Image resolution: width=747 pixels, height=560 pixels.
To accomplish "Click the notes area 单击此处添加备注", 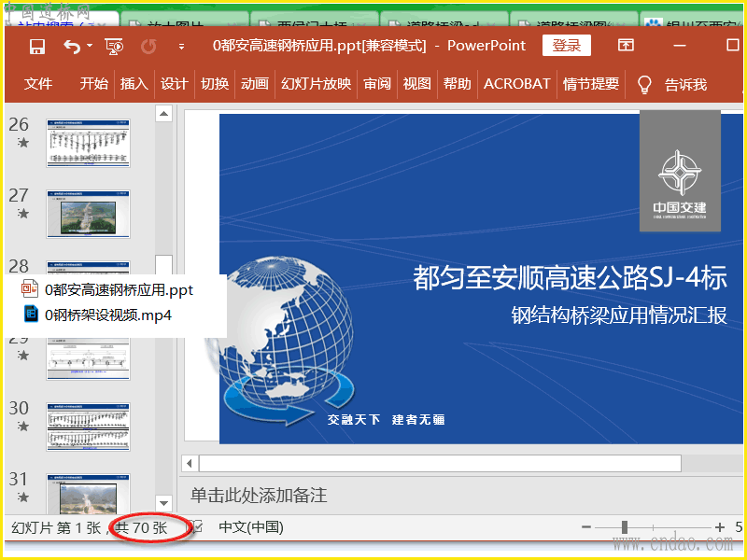I will [x=259, y=496].
